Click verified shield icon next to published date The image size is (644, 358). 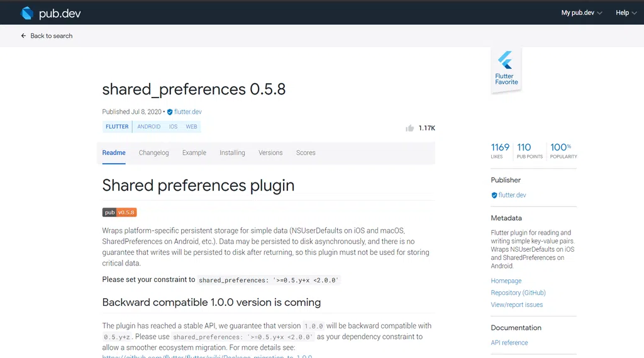tap(170, 112)
